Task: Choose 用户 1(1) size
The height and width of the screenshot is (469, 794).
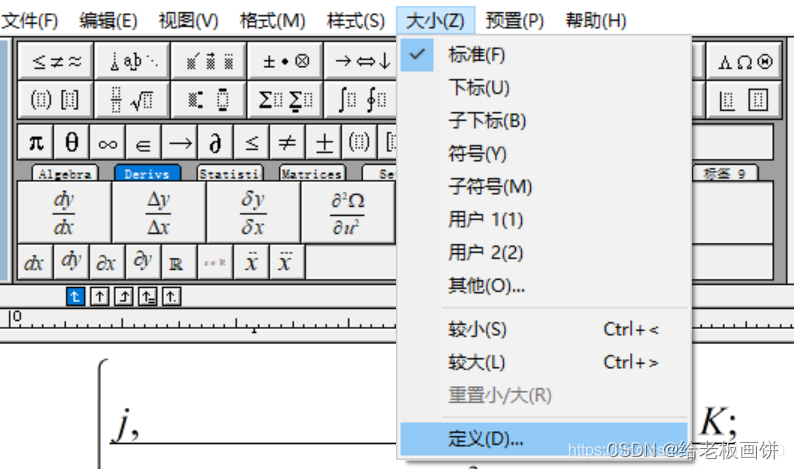Action: [544, 219]
